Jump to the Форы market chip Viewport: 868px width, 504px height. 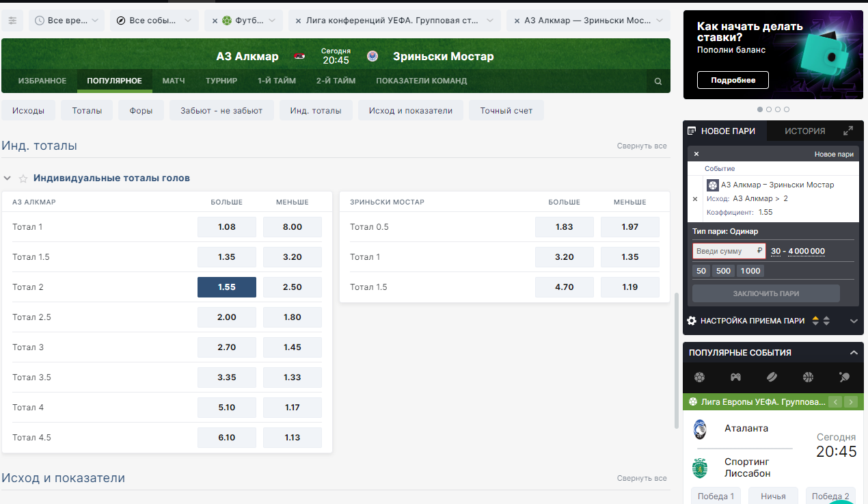tap(141, 110)
